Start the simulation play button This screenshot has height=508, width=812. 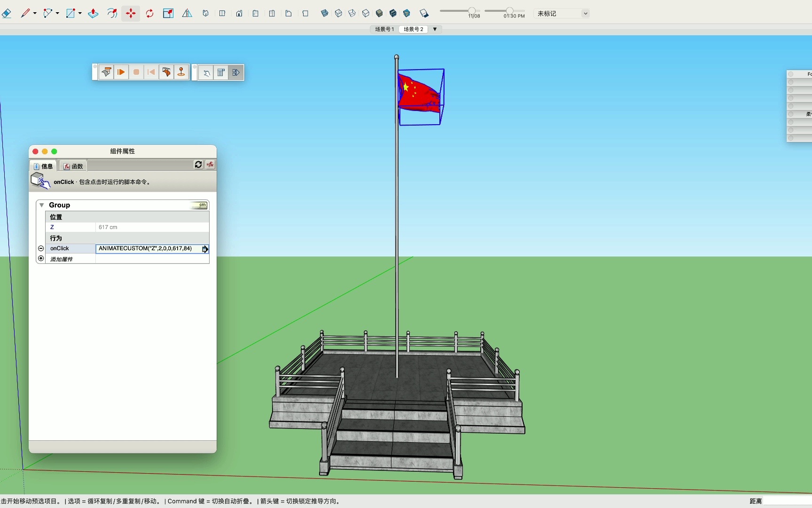pos(121,72)
